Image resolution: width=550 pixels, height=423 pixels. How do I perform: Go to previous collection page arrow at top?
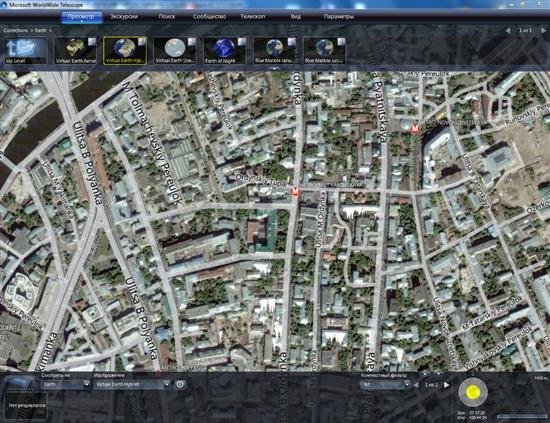click(508, 31)
